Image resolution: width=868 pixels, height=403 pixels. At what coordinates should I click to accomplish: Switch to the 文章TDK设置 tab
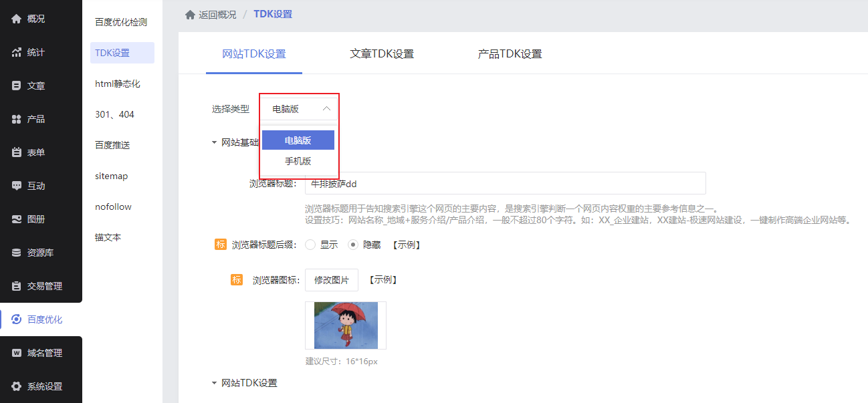click(x=382, y=54)
